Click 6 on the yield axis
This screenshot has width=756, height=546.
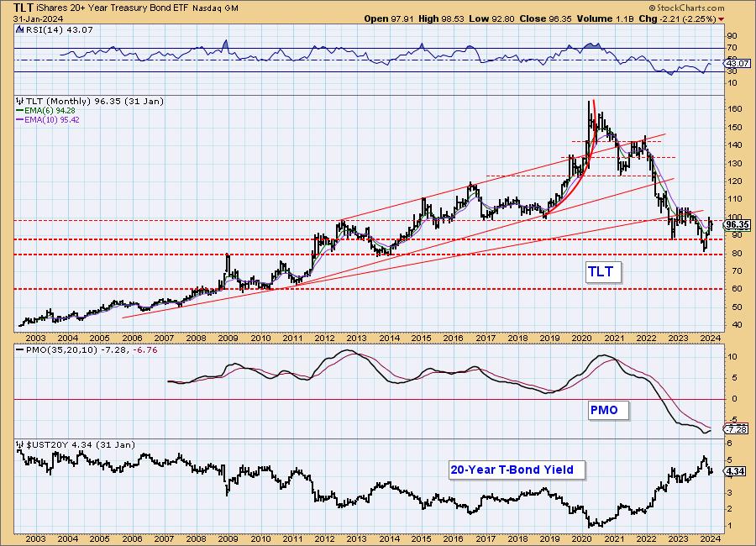[730, 443]
